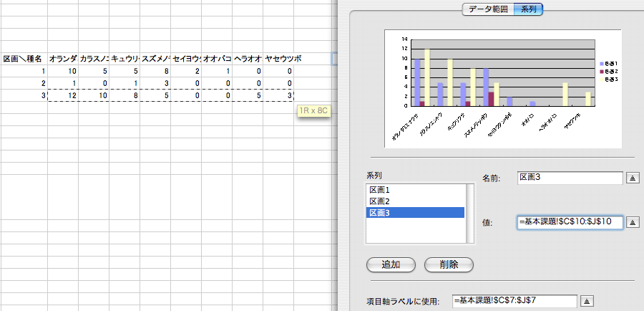The image size is (644, 311).
Task: Select 区画3 in the series list
Action: pyautogui.click(x=415, y=213)
